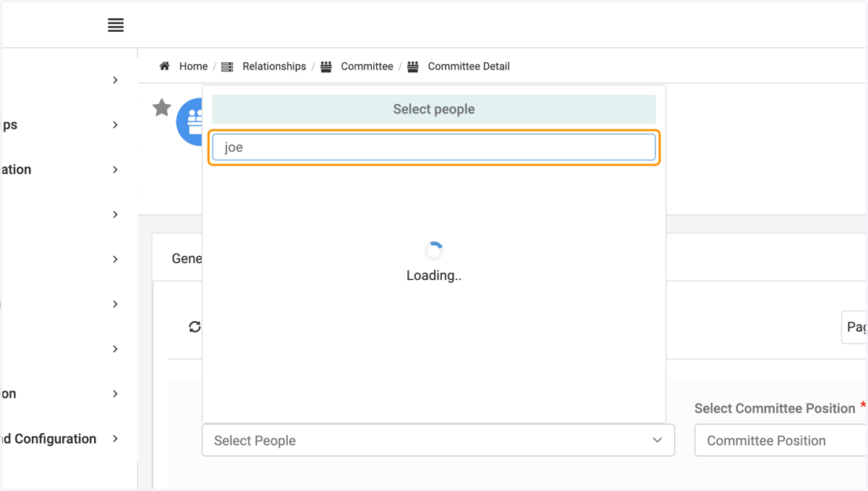Viewport: 868px width, 491px height.
Task: Click the blue committee avatar icon
Action: [x=190, y=121]
